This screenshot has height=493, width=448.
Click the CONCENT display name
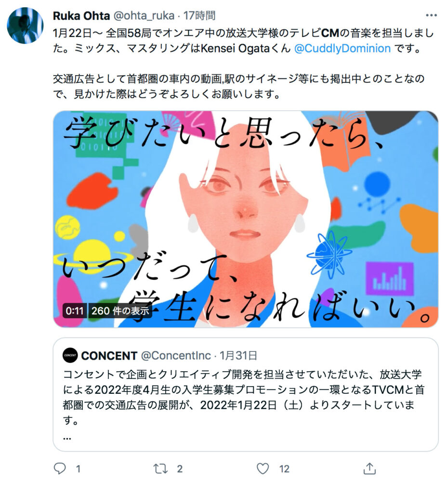click(x=109, y=356)
